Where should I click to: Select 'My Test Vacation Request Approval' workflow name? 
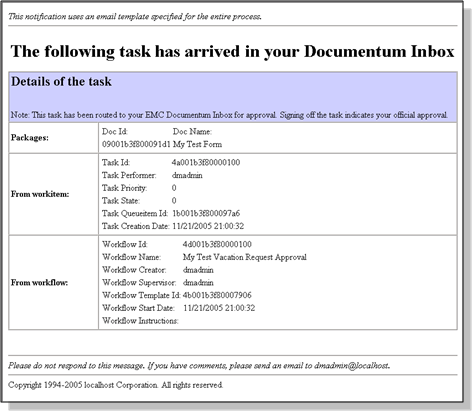pos(245,257)
